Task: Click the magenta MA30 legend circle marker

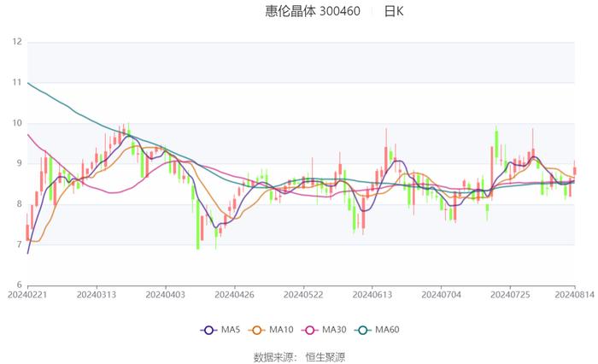Action: point(316,330)
